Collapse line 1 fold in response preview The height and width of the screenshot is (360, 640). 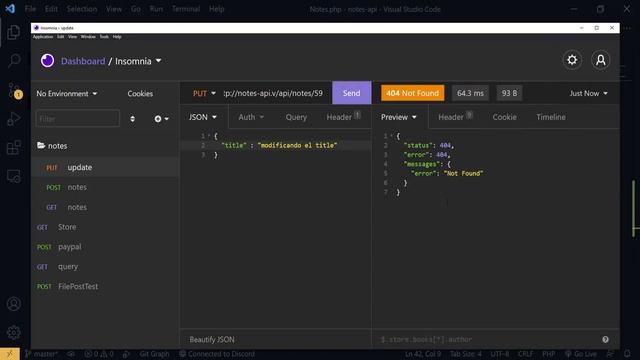coord(392,136)
